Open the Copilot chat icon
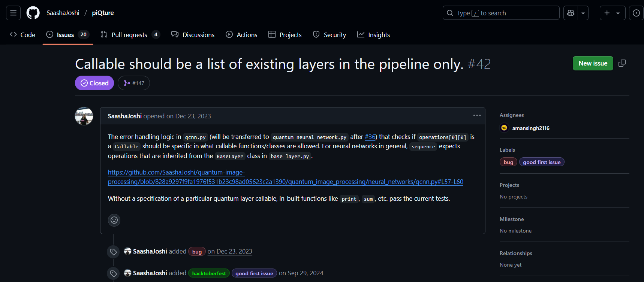The image size is (644, 282). coord(571,13)
